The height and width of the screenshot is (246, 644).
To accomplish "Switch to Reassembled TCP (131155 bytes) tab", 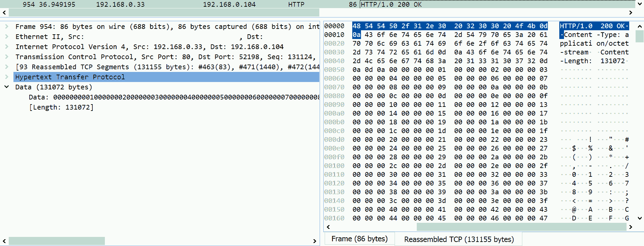I will point(459,239).
